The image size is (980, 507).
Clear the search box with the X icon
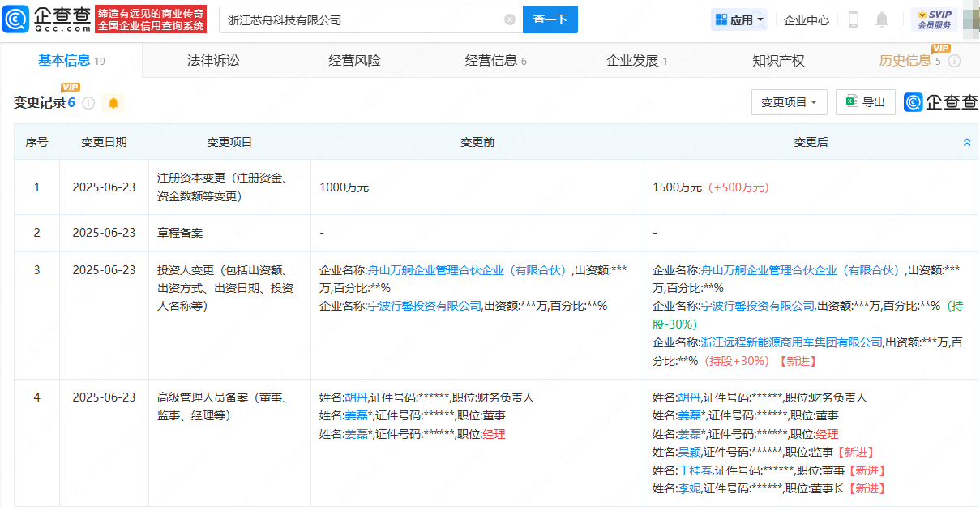click(510, 19)
